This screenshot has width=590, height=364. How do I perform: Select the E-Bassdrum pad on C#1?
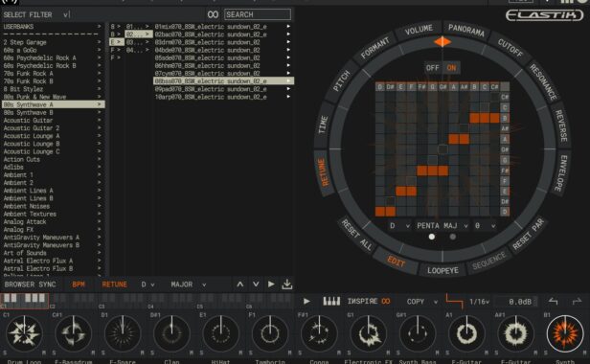[74, 334]
